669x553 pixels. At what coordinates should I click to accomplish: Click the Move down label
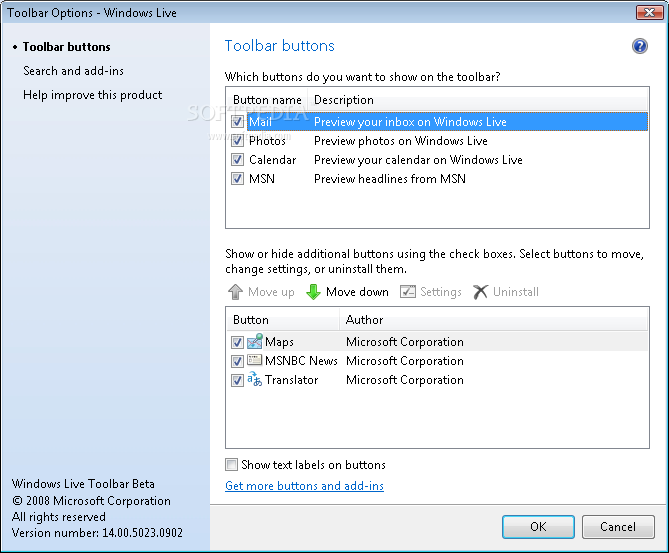(x=357, y=292)
